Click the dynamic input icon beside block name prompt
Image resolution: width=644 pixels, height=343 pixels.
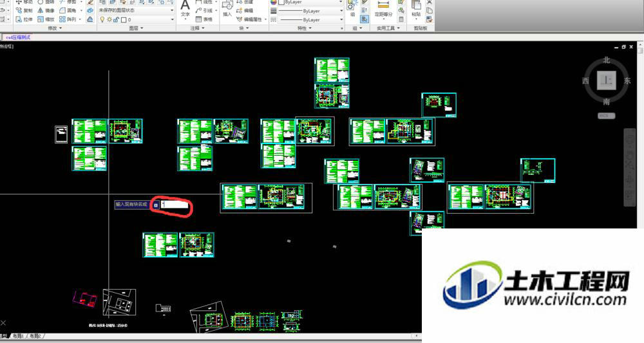tap(156, 204)
